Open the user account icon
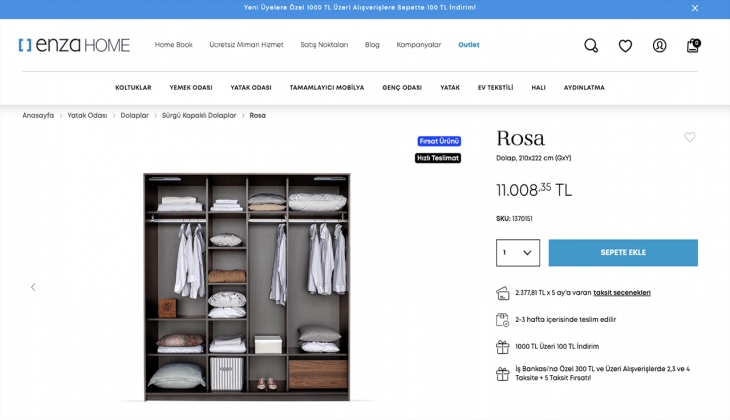 (x=659, y=45)
